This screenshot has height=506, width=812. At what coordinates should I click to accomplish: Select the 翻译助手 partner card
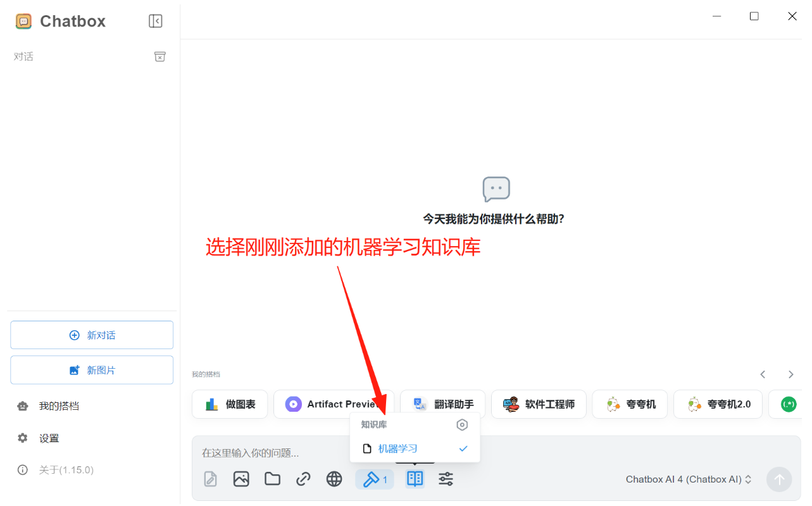442,404
